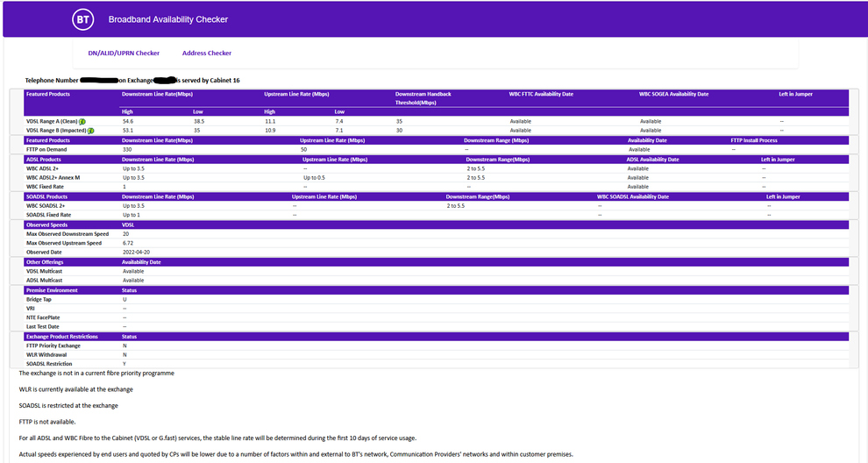The width and height of the screenshot is (868, 463).
Task: Click the Premise Environment section header
Action: (x=52, y=290)
